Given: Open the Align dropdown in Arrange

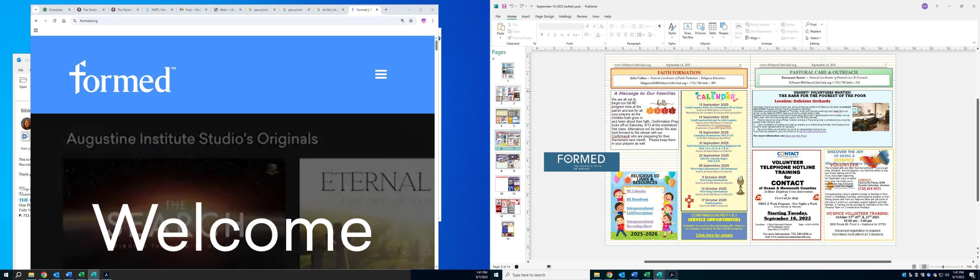Looking at the screenshot, I should click(x=753, y=38).
